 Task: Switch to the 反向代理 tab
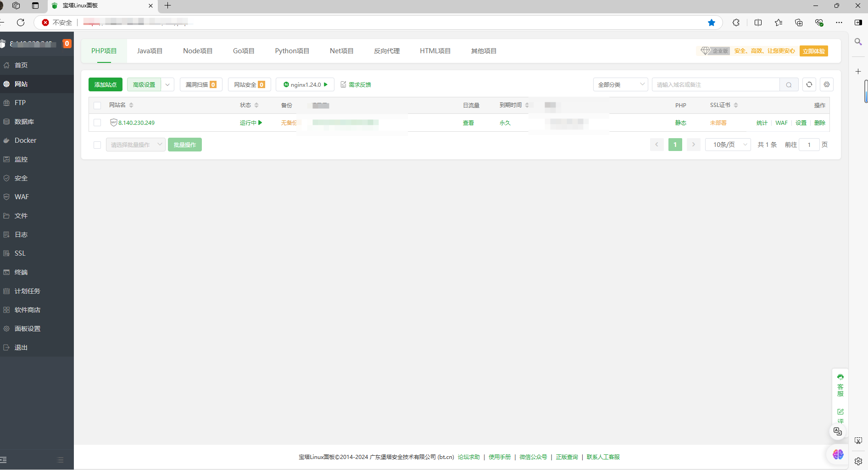pos(387,51)
